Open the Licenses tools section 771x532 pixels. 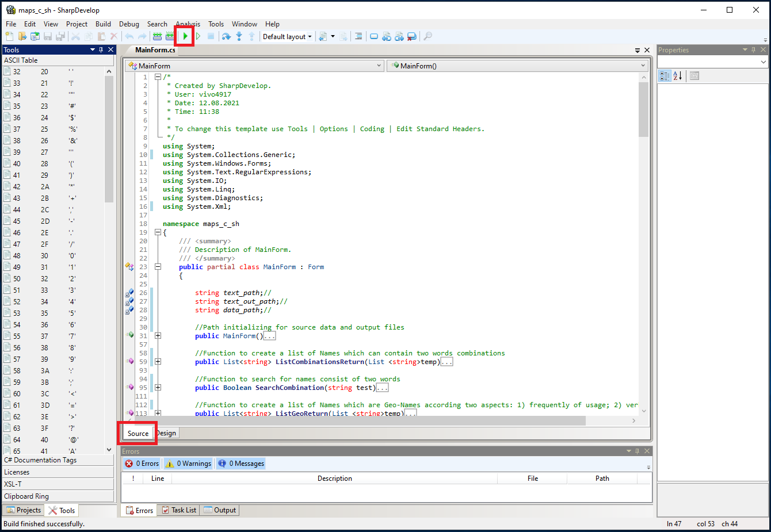click(x=58, y=472)
